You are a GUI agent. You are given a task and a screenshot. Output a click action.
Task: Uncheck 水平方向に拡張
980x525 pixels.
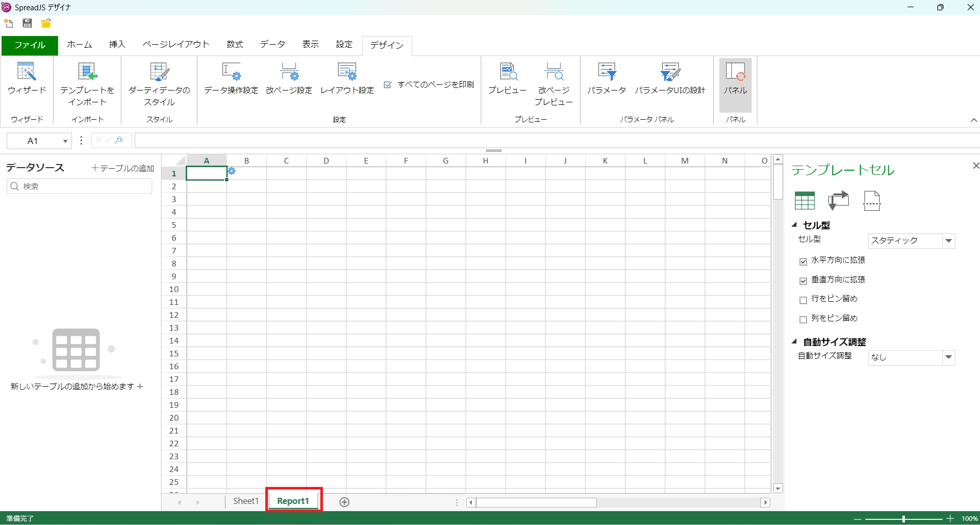pyautogui.click(x=803, y=261)
